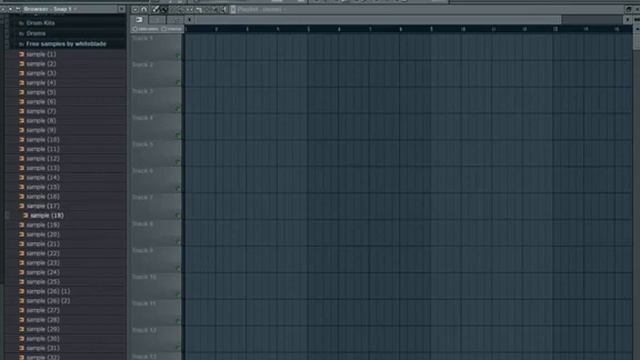Open the playlist options menu arrow

[135, 10]
